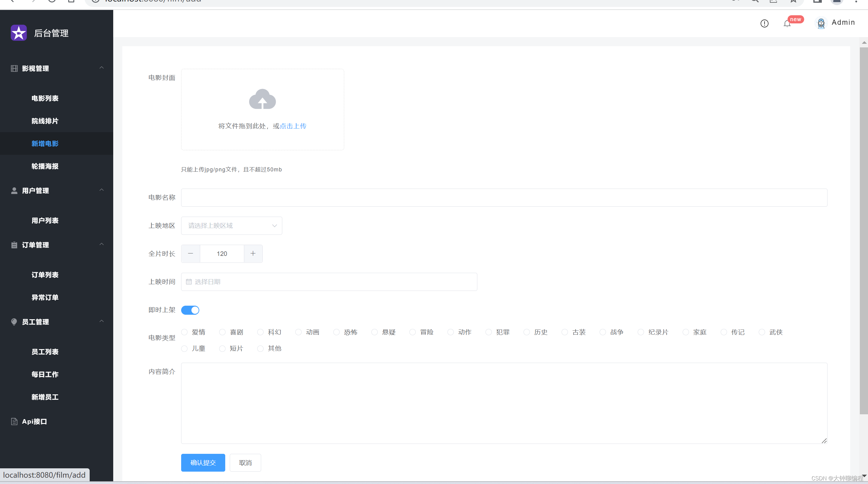868x484 pixels.
Task: Select the 纪录片 movie type
Action: [x=641, y=332]
